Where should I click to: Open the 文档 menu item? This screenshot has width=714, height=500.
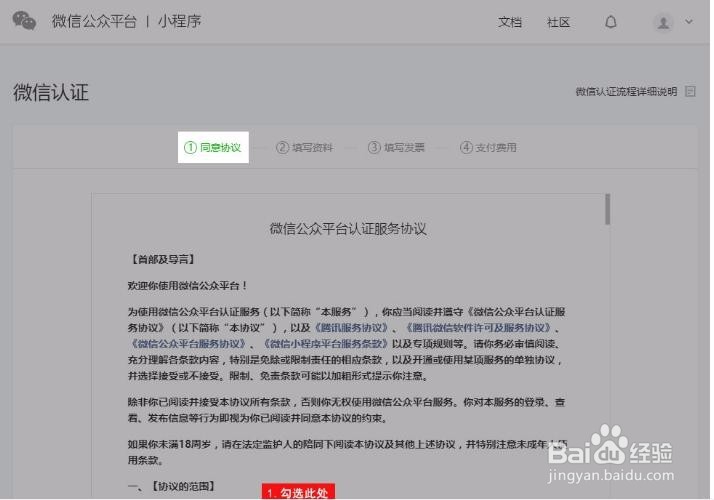(x=510, y=22)
